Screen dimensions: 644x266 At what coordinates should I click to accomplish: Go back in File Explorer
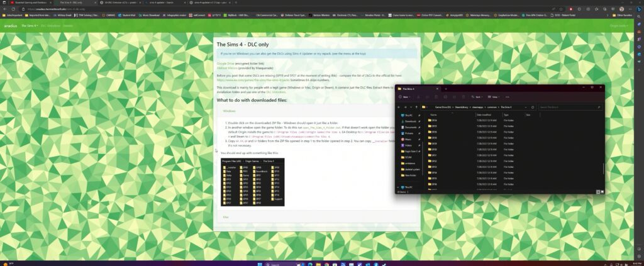click(x=399, y=107)
